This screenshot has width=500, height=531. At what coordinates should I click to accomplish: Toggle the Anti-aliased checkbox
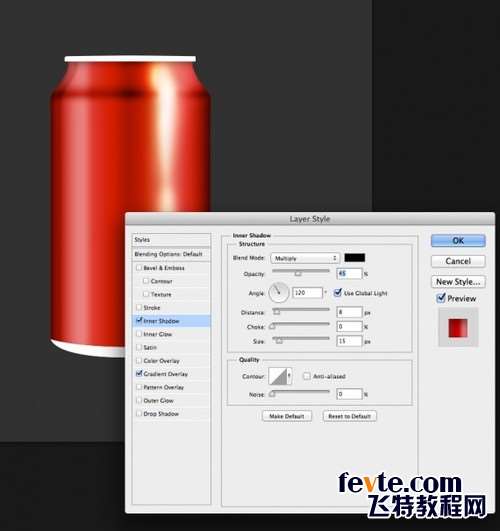307,376
